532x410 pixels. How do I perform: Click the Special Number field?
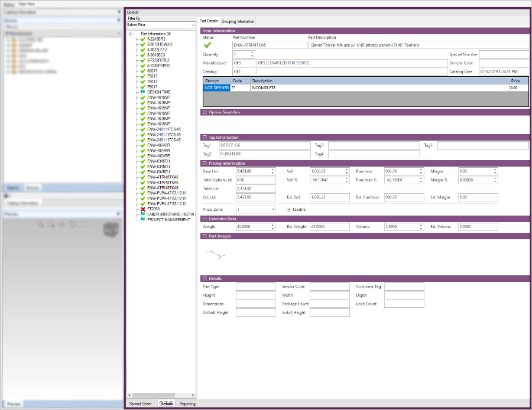click(504, 54)
